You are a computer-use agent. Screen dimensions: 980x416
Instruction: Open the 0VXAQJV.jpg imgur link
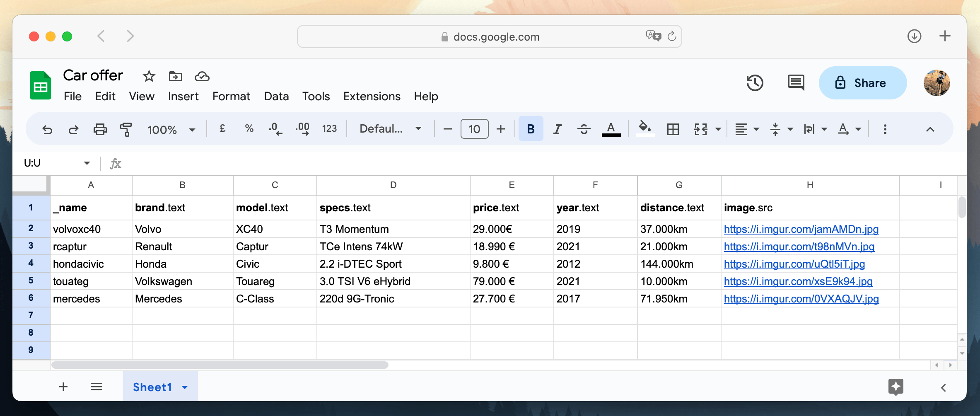tap(801, 299)
